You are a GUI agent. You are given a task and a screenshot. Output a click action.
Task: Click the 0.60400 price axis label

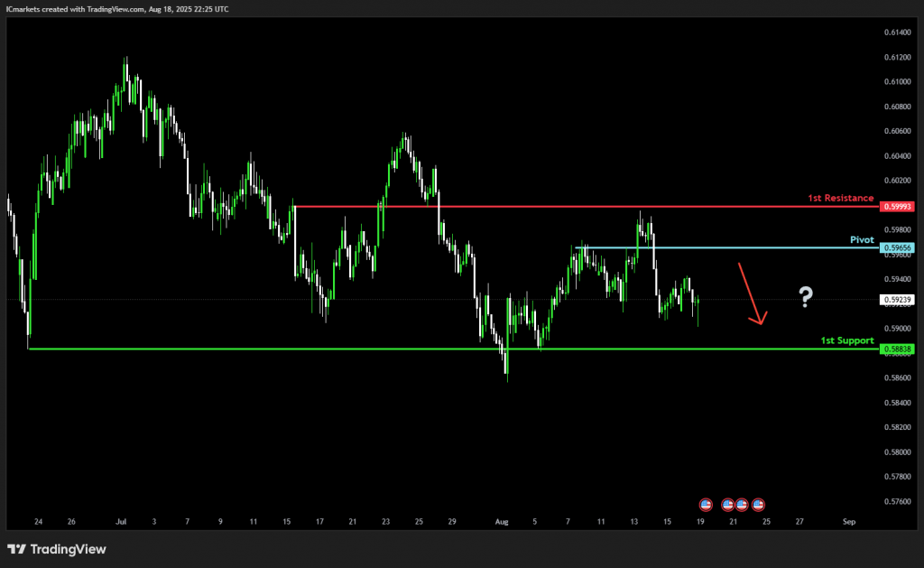point(897,155)
